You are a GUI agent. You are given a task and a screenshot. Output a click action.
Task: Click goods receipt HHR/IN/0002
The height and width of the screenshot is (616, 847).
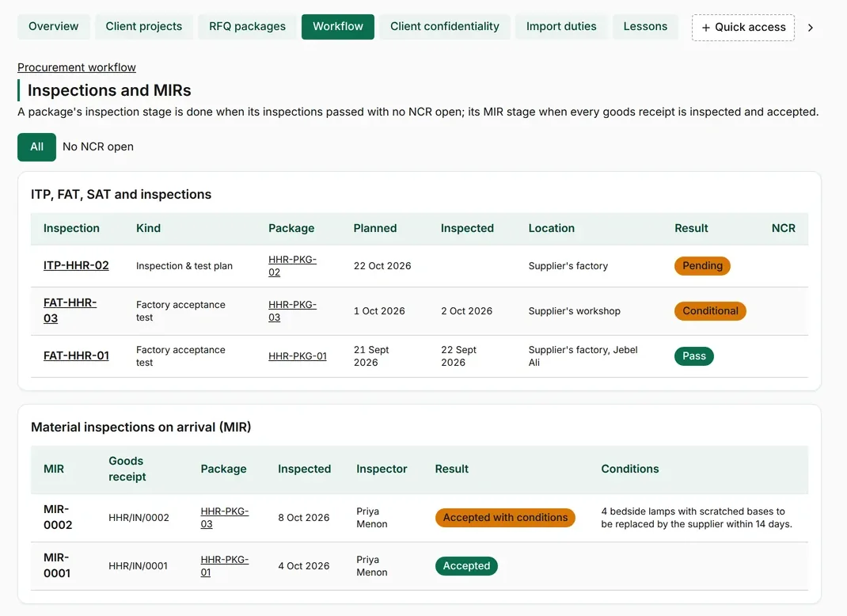click(x=139, y=518)
